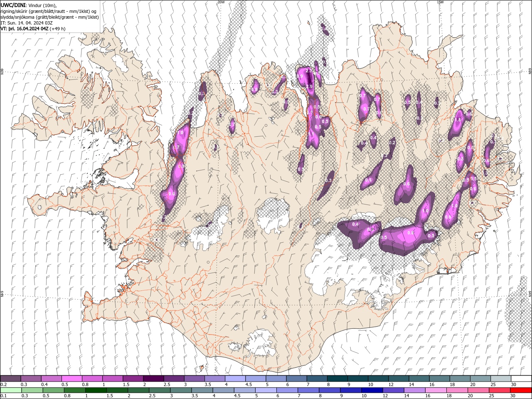The width and height of the screenshot is (532, 399).
Task: Click the light pink 16 mm rain swatch
Action: [x=436, y=390]
